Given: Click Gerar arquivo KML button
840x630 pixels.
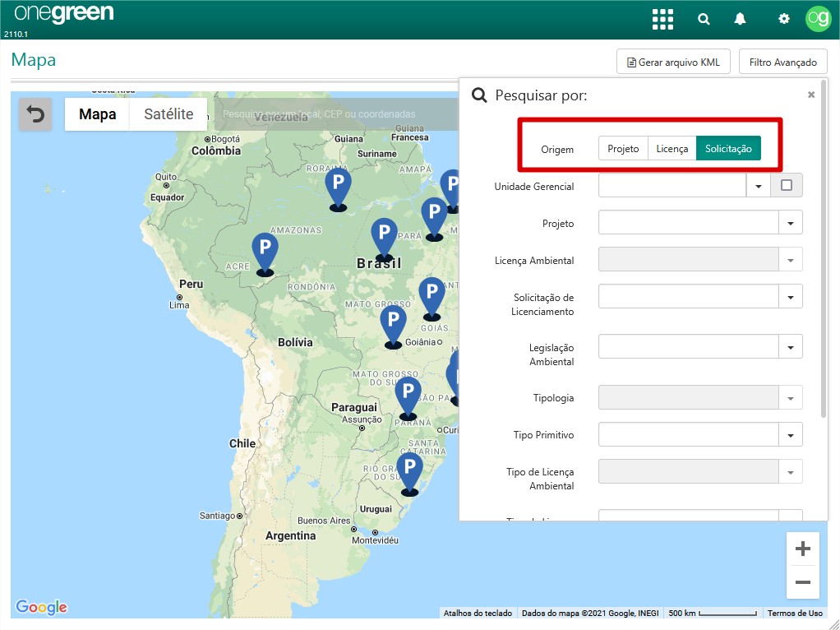Looking at the screenshot, I should (x=673, y=63).
